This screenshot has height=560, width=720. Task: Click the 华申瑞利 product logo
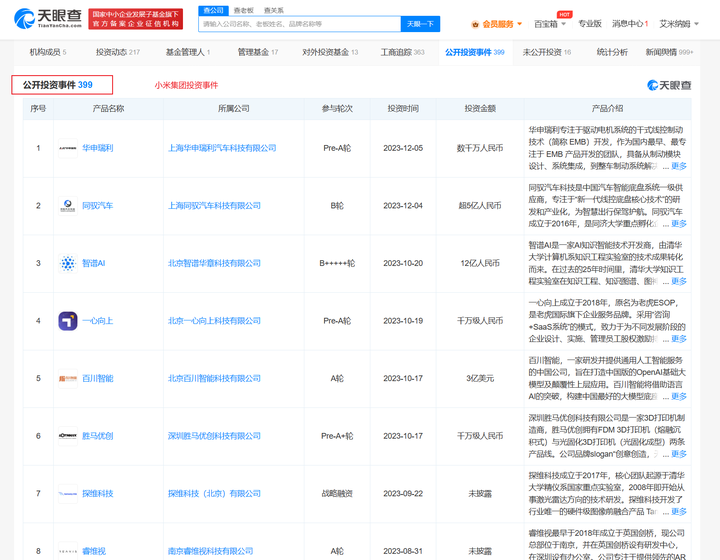point(68,148)
